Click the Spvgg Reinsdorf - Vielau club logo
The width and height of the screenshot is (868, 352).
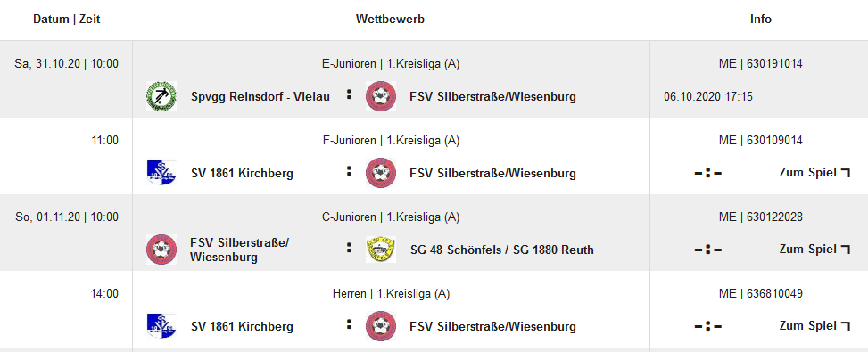tap(161, 96)
